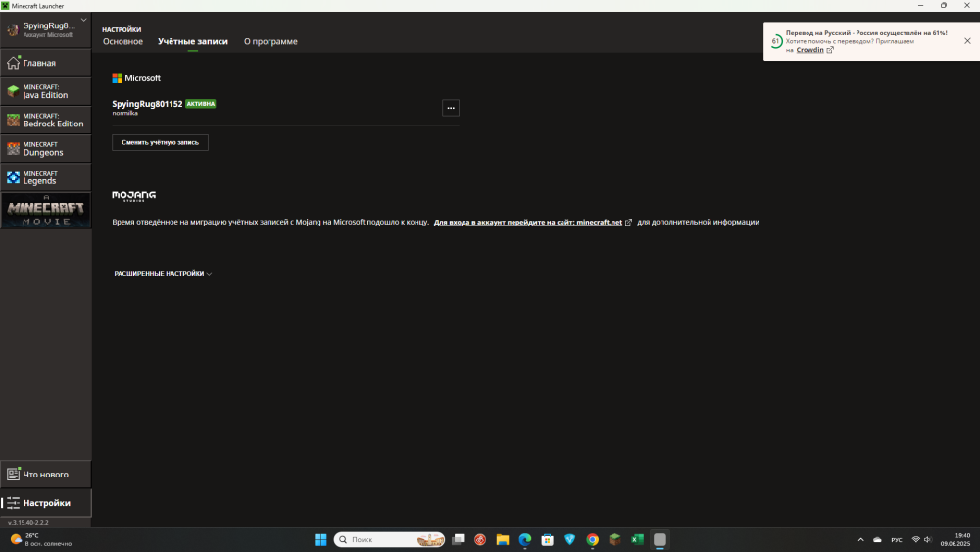The width and height of the screenshot is (980, 552).
Task: Click the taskbar Поиск search box
Action: click(x=389, y=540)
